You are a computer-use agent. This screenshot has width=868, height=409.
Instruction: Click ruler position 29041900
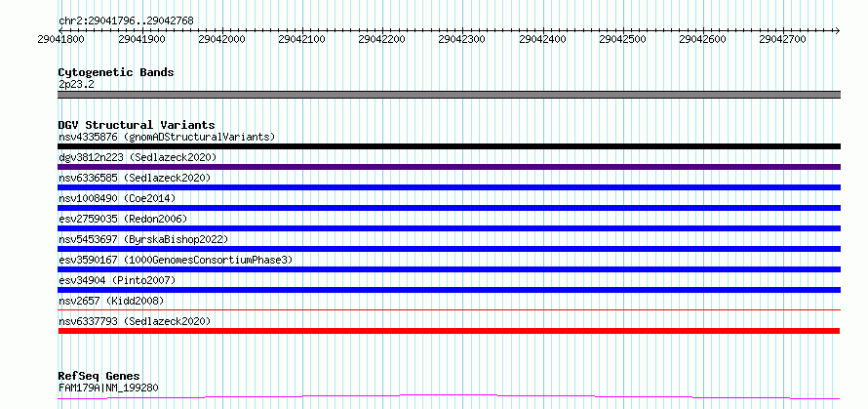[141, 39]
